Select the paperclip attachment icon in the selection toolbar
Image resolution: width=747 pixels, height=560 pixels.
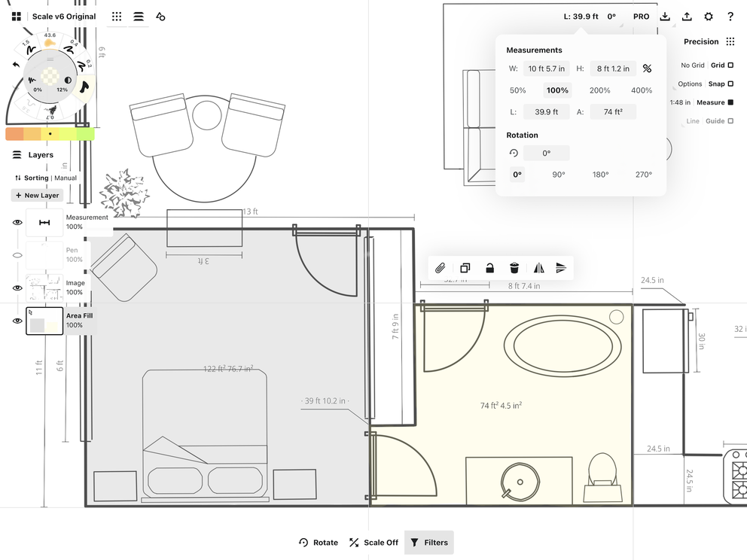coord(441,267)
